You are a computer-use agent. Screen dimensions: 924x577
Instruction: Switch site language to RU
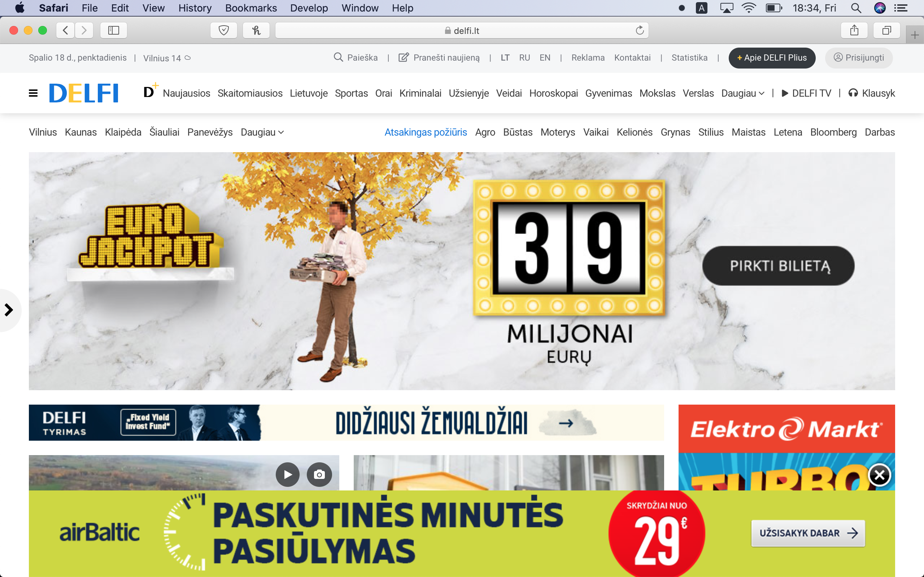pyautogui.click(x=524, y=58)
